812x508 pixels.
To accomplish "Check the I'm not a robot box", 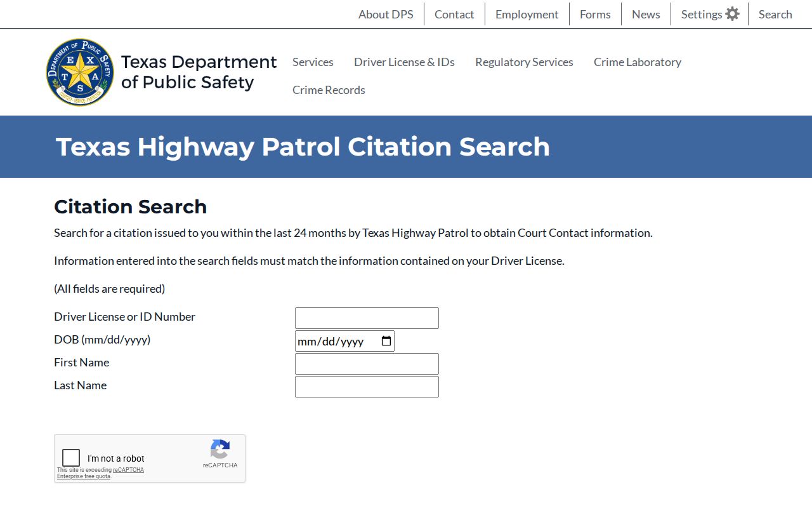I will point(71,458).
